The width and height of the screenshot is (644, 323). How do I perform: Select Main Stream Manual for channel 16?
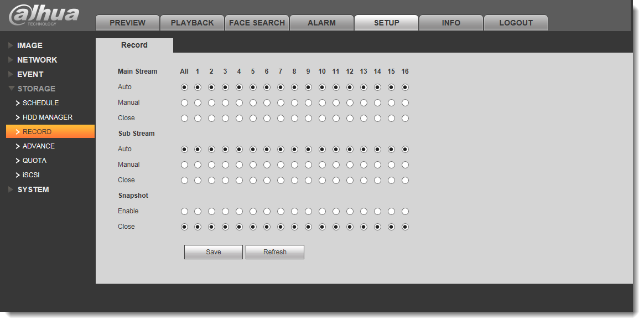[x=405, y=103]
